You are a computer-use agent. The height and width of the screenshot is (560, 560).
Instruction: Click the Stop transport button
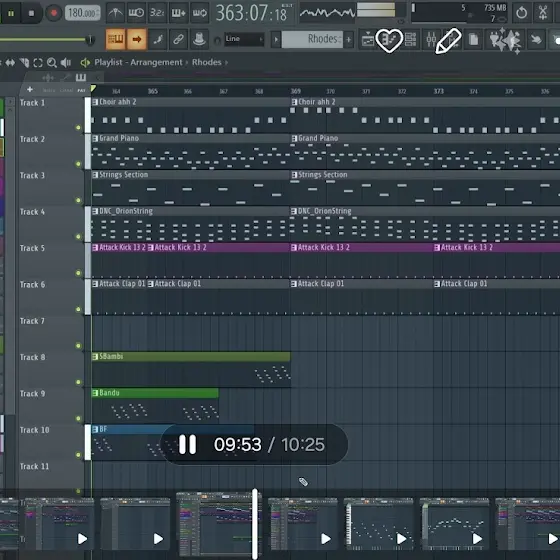(31, 13)
